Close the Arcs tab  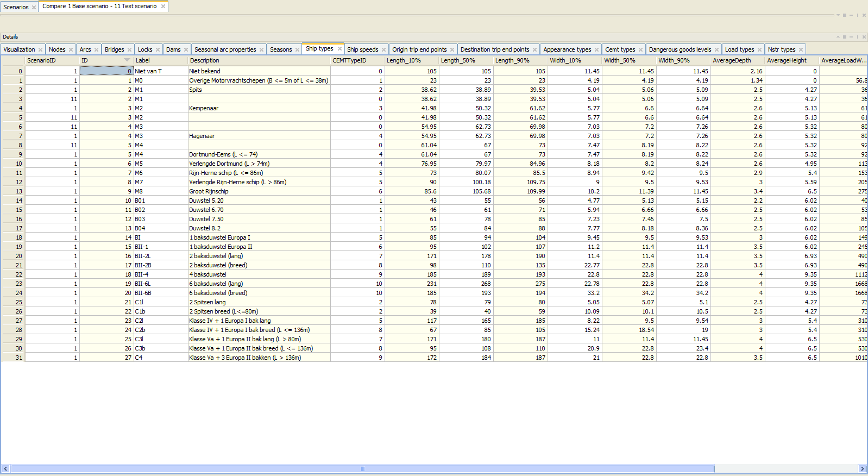[96, 49]
